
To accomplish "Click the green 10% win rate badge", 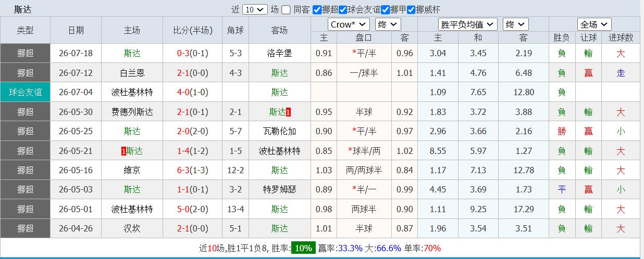I will point(303,248).
